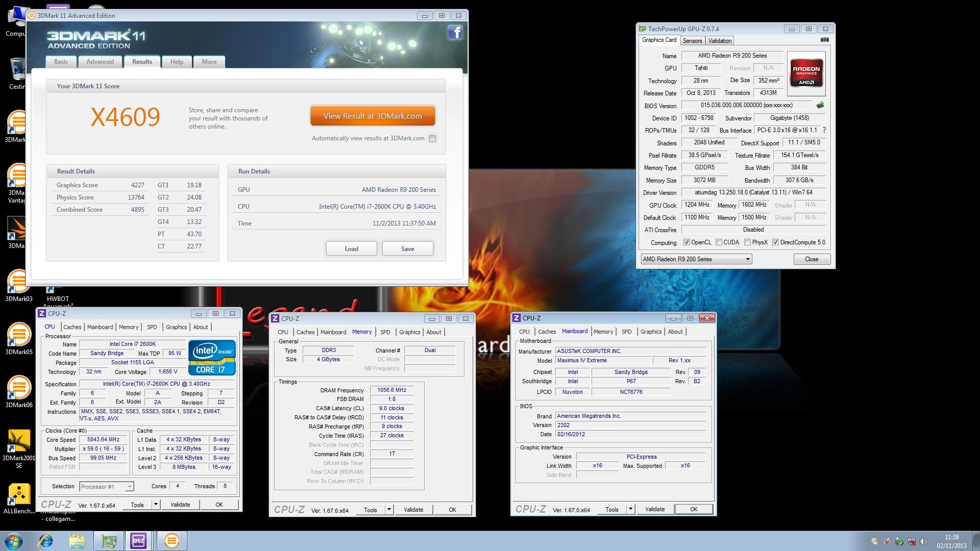Open the 3DMark2001 SE desktop shortcut
This screenshot has height=551, width=980.
[19, 441]
